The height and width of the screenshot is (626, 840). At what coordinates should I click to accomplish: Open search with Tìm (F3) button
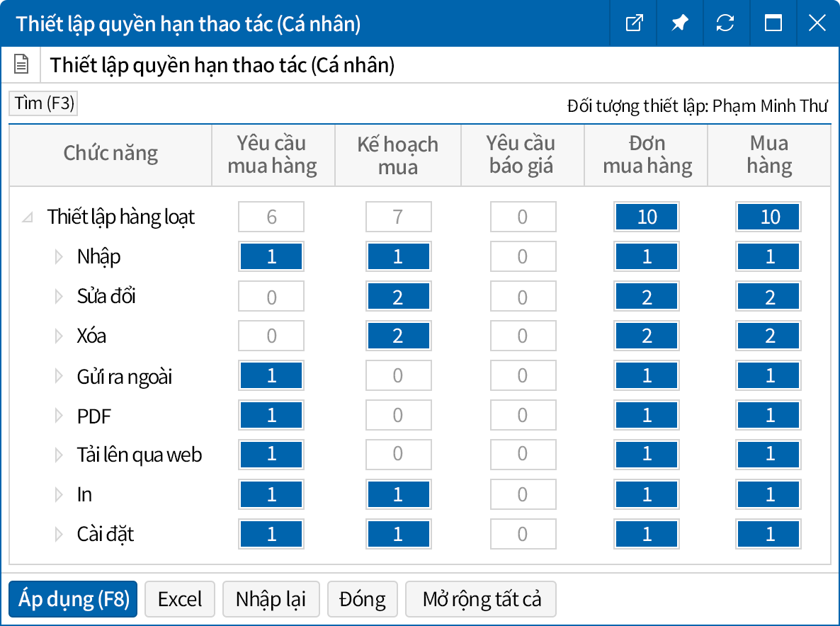click(x=44, y=103)
